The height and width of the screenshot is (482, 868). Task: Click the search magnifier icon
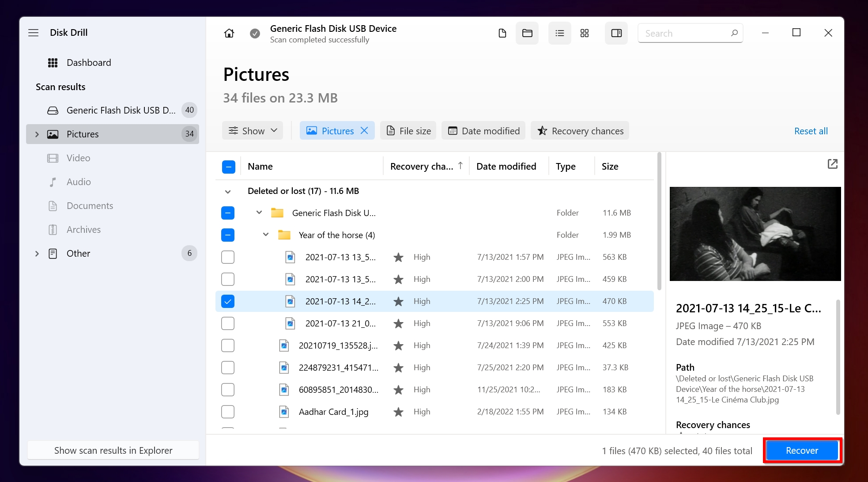tap(734, 33)
